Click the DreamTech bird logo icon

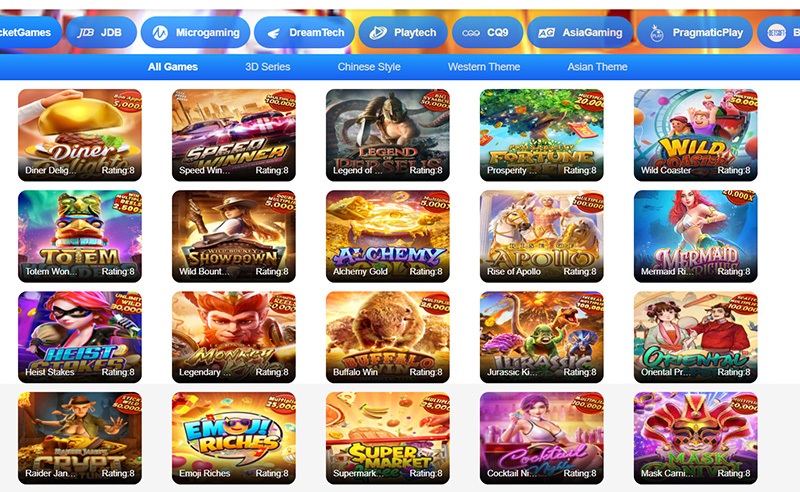click(x=273, y=33)
